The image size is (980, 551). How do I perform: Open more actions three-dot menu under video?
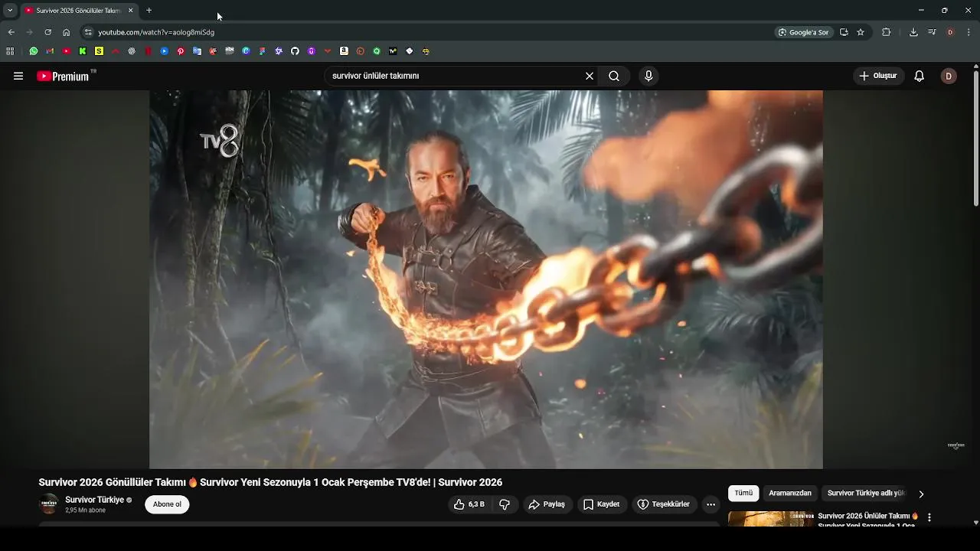pyautogui.click(x=710, y=504)
